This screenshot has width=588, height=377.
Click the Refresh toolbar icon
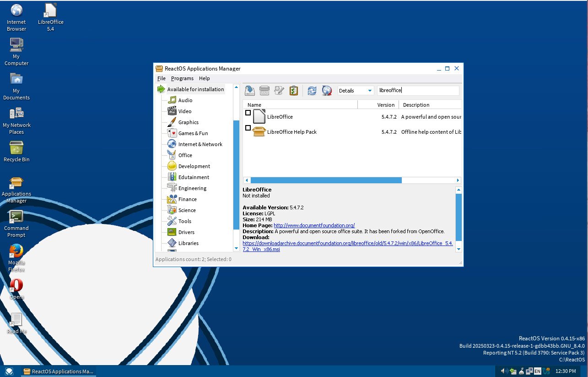[x=312, y=90]
